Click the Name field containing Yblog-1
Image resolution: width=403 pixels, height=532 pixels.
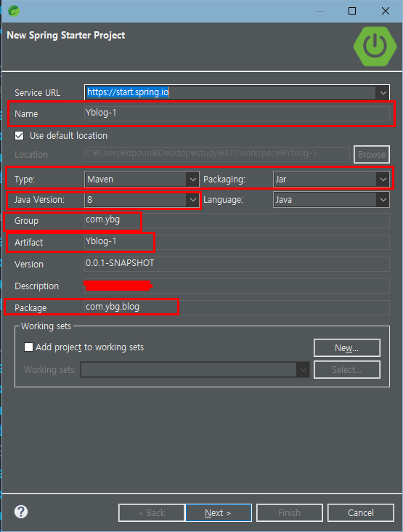[237, 113]
